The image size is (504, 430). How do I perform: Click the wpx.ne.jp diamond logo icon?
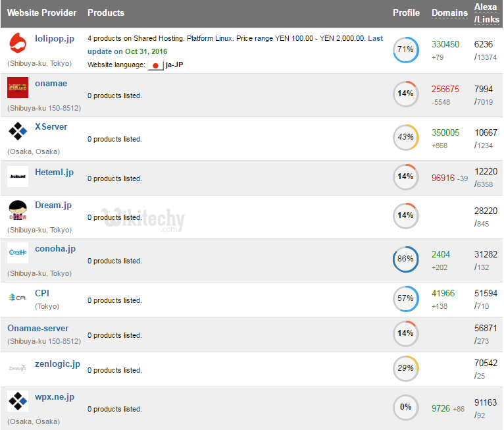(18, 401)
